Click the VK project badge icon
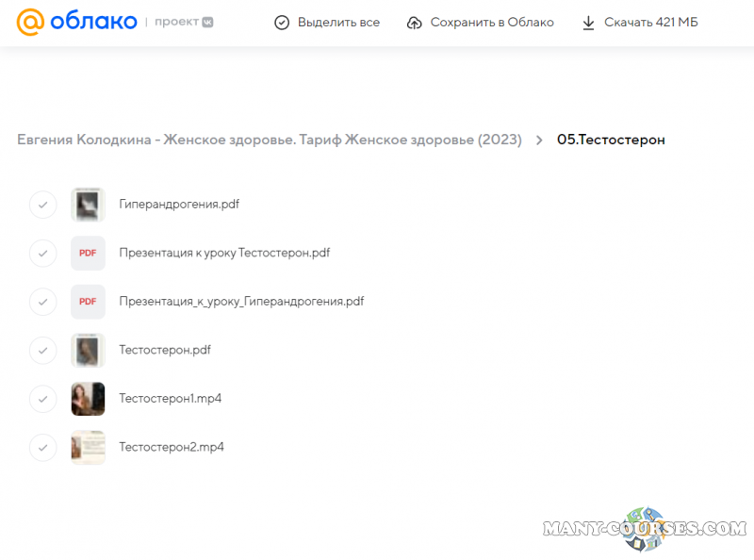Image resolution: width=754 pixels, height=560 pixels. 206,22
